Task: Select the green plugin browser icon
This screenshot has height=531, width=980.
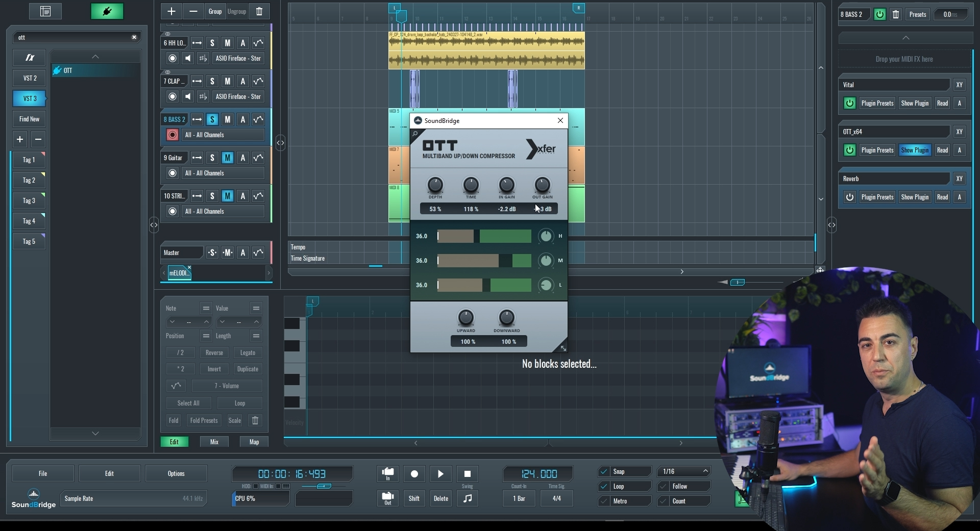Action: pos(107,11)
